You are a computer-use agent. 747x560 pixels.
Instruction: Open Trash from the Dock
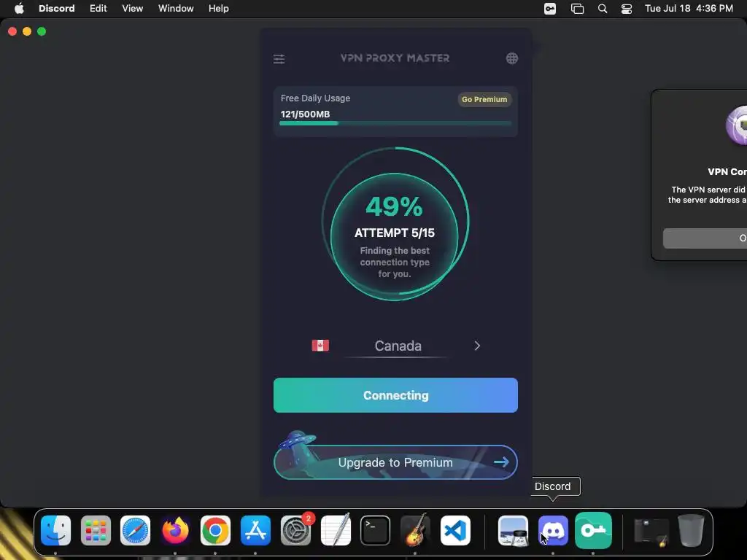coord(691,530)
